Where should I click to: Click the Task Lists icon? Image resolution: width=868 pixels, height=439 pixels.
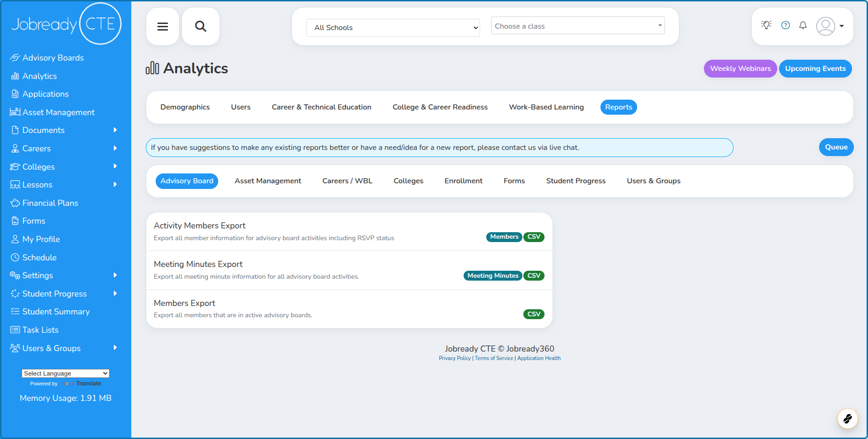click(15, 330)
